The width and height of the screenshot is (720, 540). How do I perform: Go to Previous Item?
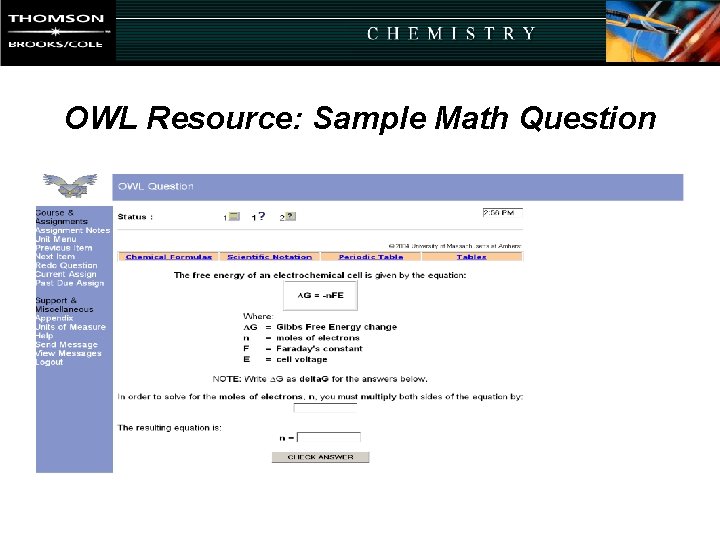point(64,248)
